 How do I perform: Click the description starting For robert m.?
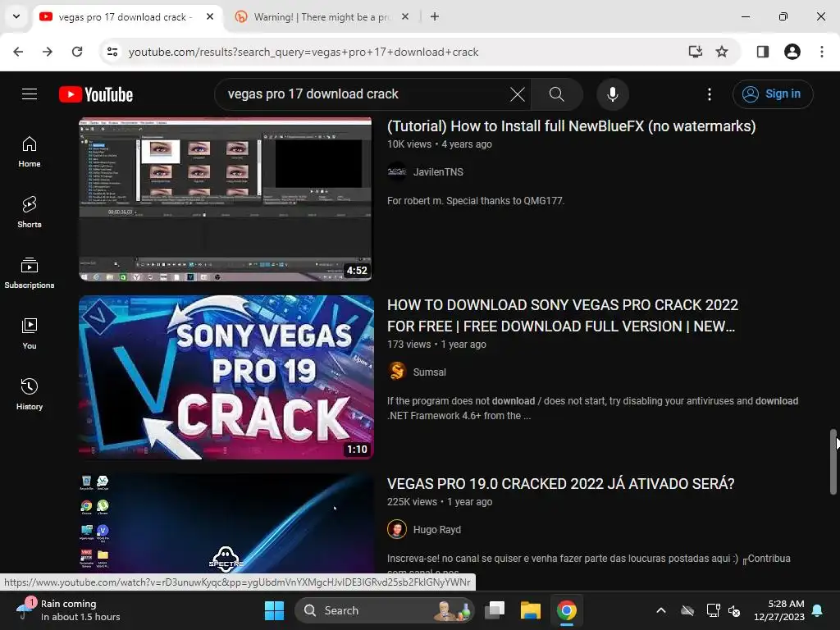point(476,201)
